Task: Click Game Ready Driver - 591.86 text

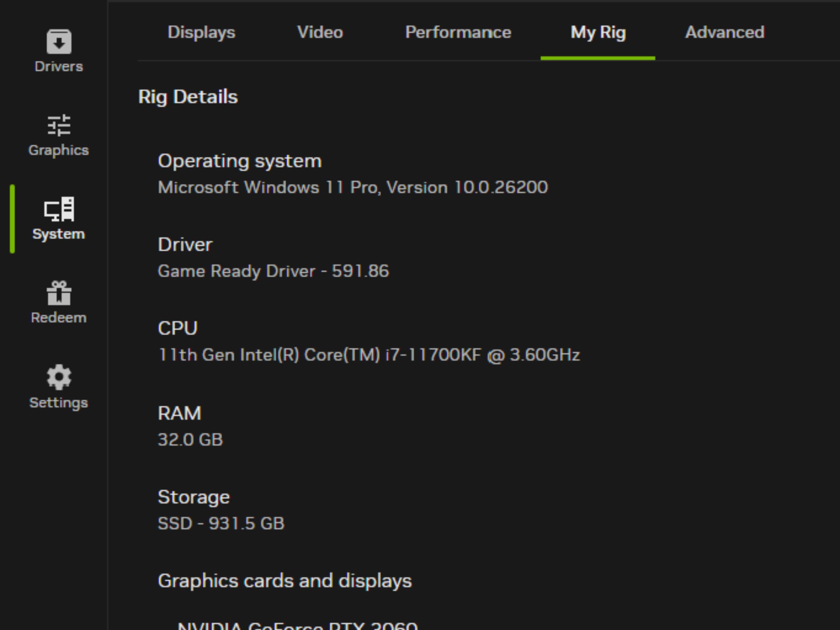Action: [x=273, y=272]
